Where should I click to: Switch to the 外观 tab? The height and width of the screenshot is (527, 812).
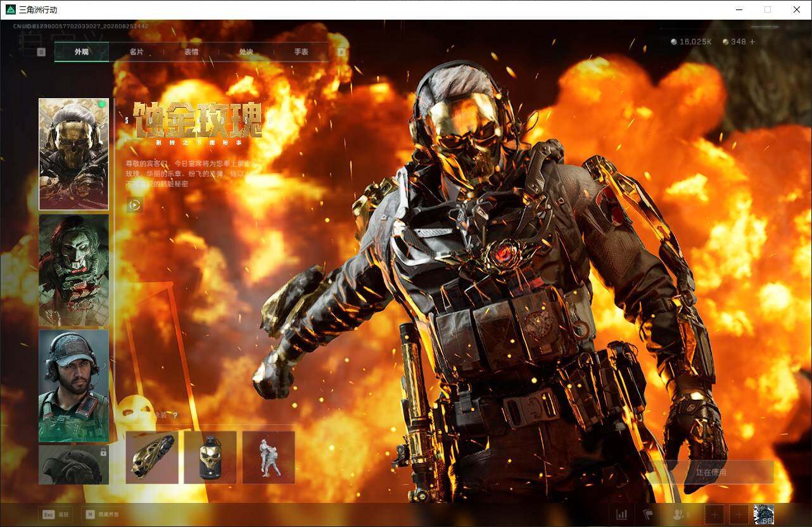pos(82,52)
